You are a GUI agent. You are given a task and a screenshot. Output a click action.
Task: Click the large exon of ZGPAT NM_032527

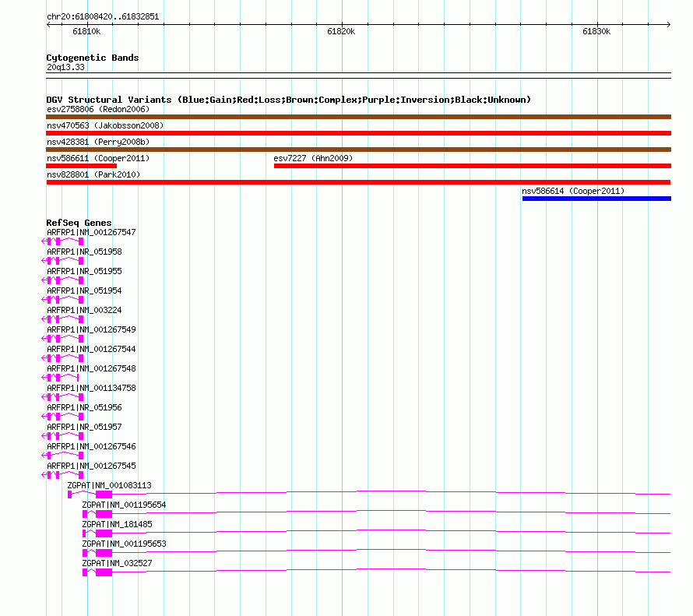tap(104, 572)
